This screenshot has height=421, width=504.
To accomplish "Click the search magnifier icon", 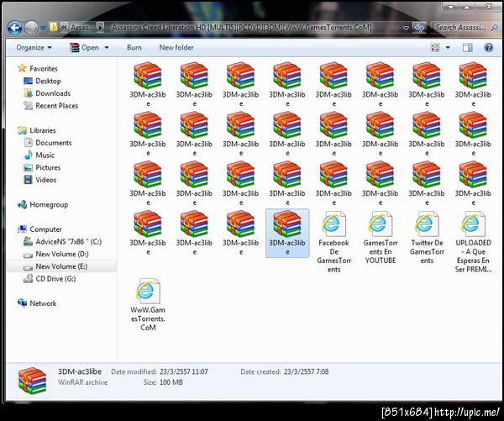I will [x=494, y=28].
